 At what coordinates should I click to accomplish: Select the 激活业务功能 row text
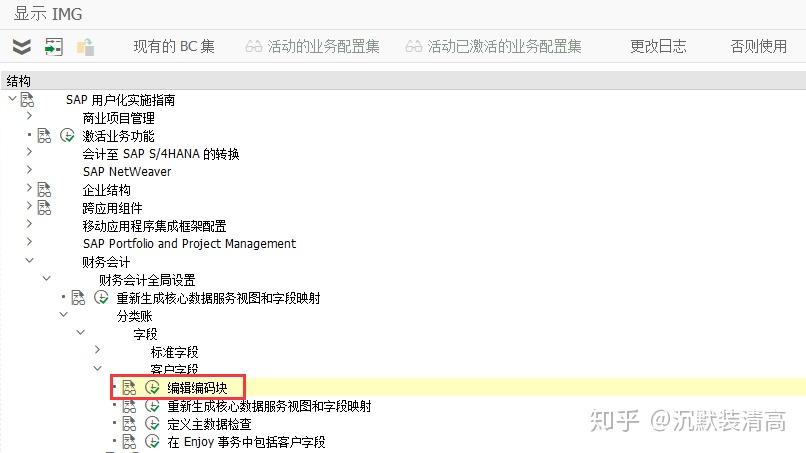(118, 136)
